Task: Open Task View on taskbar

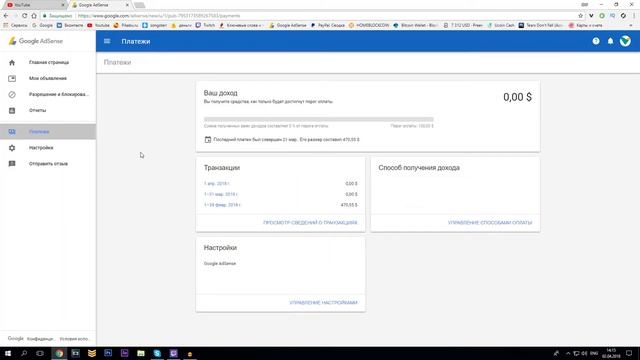Action: (40, 353)
